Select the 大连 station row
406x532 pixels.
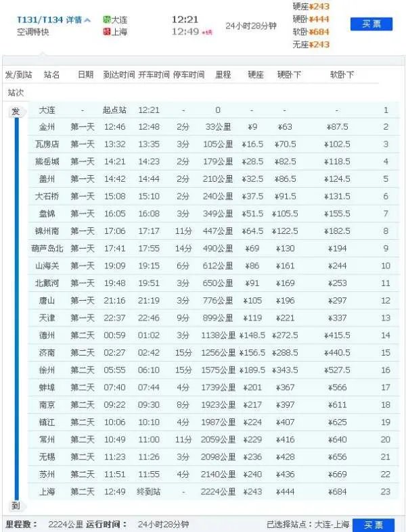coord(214,110)
